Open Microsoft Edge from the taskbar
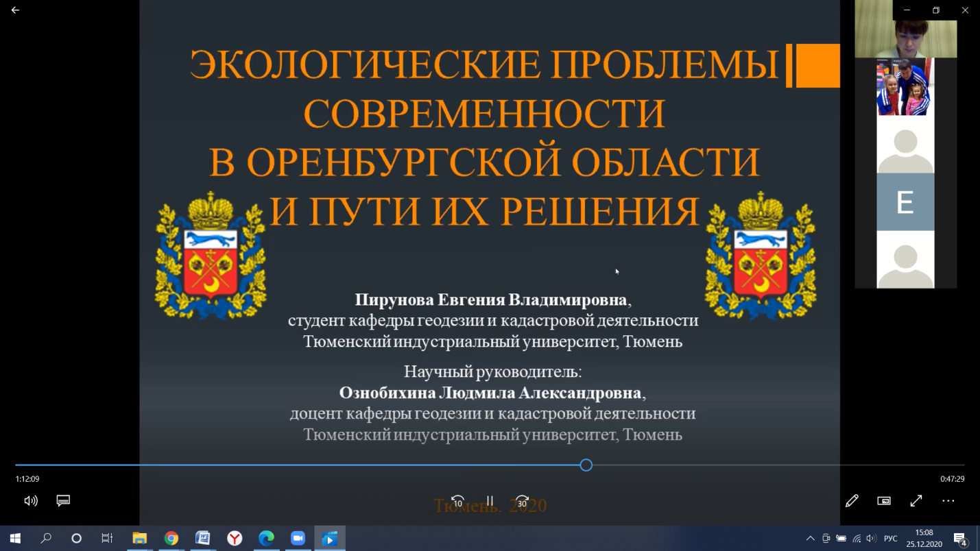Screen dimensions: 980x551 tap(266, 539)
